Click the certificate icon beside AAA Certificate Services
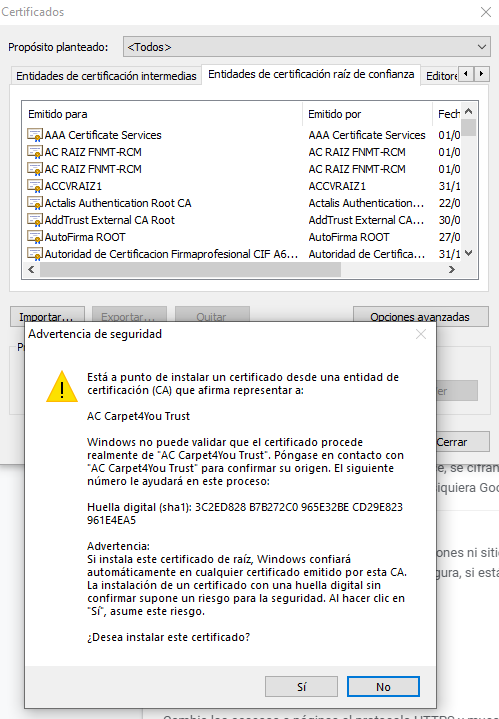The image size is (499, 719). click(x=35, y=135)
